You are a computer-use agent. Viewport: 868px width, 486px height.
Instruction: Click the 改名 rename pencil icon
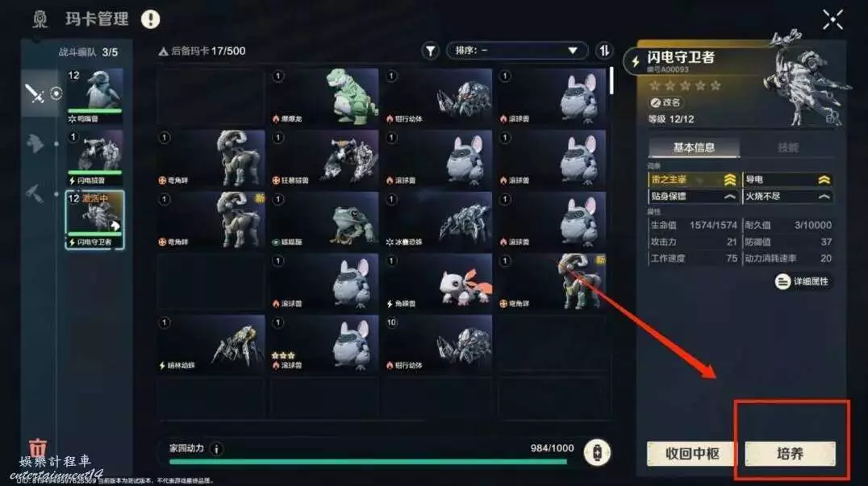point(655,102)
